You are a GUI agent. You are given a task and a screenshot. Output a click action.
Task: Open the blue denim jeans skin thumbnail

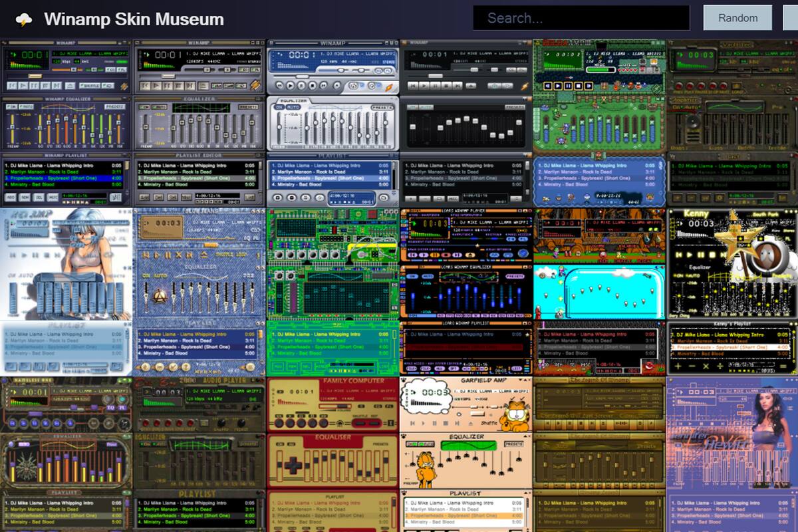click(199, 292)
